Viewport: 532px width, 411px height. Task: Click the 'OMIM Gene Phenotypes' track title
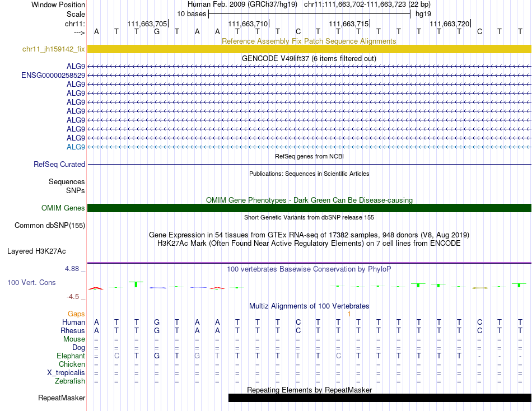click(x=309, y=200)
